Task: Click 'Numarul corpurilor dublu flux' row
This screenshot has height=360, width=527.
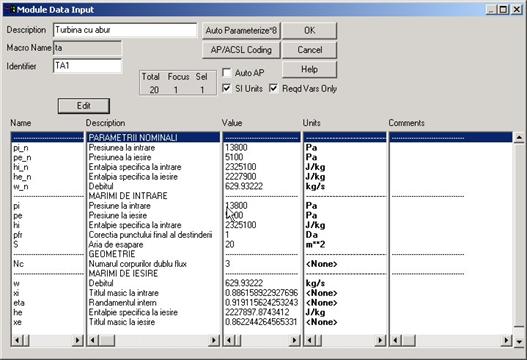Action: pos(137,264)
